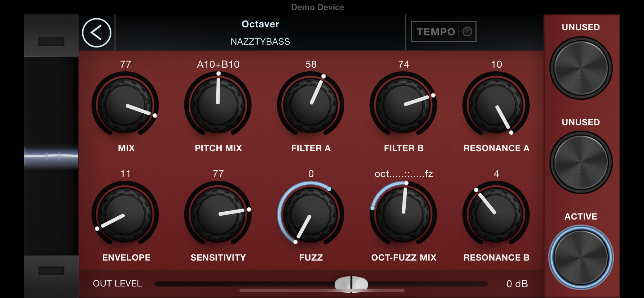Viewport: 644px width, 298px height.
Task: Tap the second UNUSED footswitch
Action: [581, 162]
